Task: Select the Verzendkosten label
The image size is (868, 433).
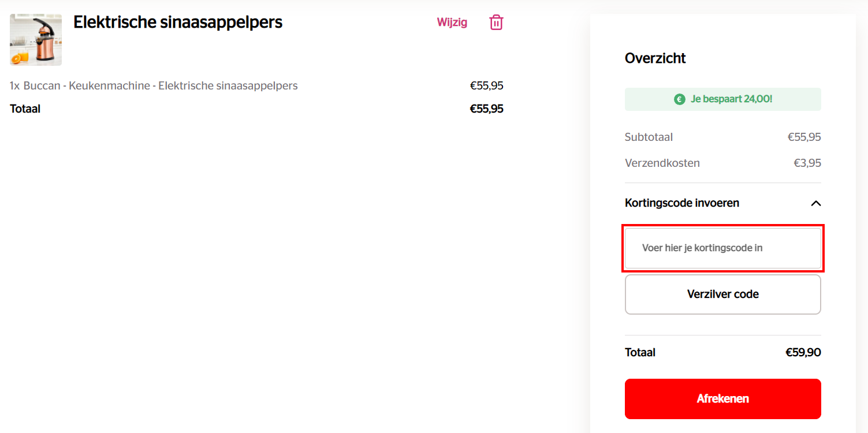Action: [x=662, y=163]
